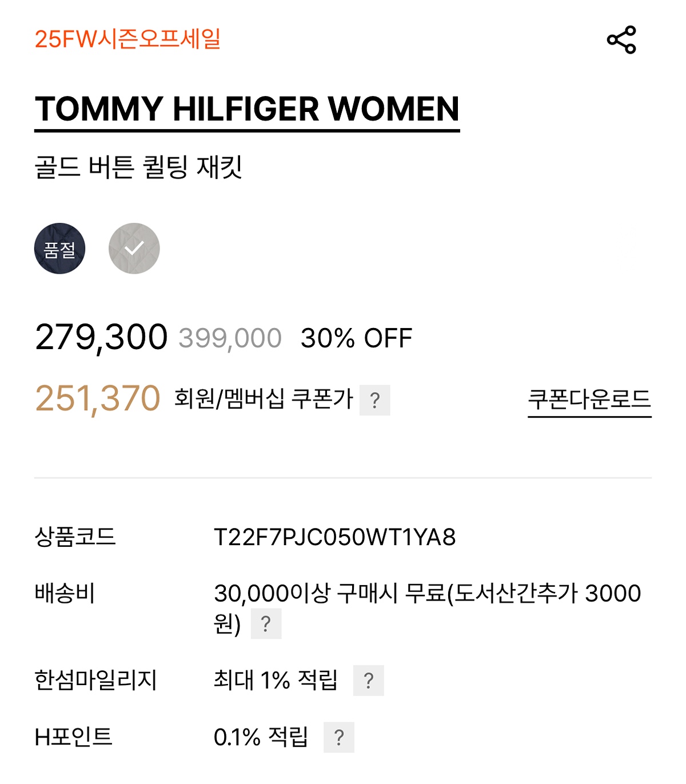The width and height of the screenshot is (686, 784).
Task: Tap the 30% OFF discount label
Action: [x=356, y=338]
